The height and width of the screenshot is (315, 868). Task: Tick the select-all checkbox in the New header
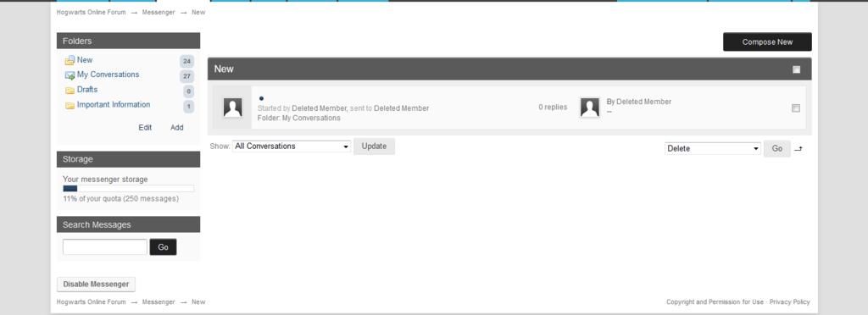796,69
